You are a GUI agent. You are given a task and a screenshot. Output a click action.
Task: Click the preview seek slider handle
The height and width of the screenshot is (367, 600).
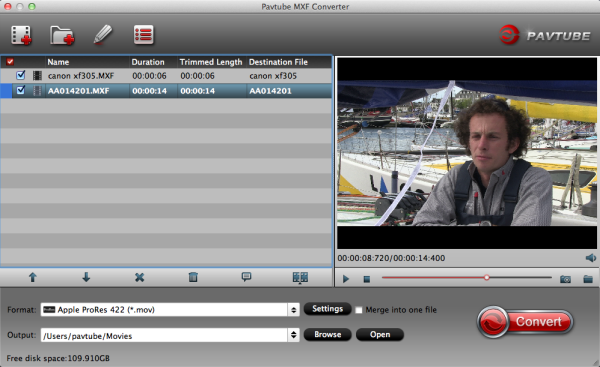[x=486, y=277]
